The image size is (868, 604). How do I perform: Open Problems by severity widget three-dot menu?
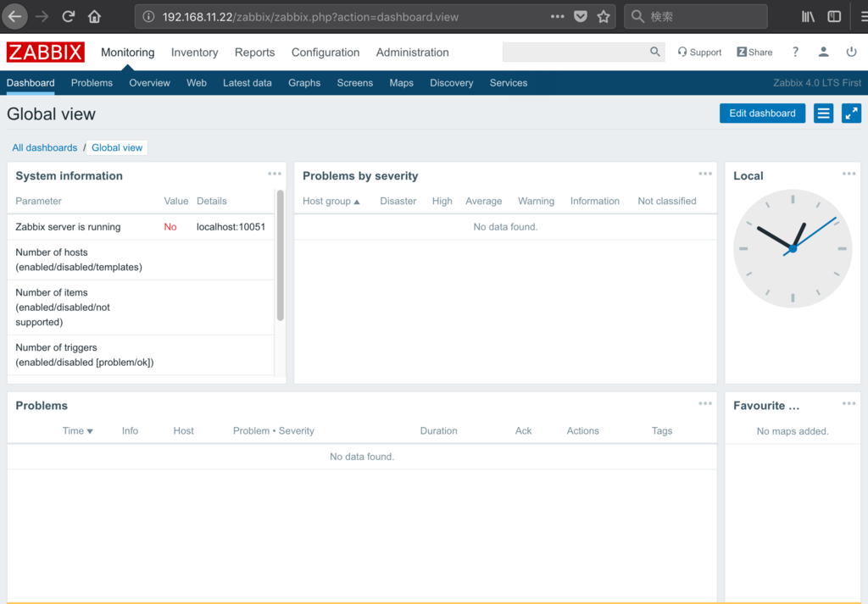click(705, 174)
